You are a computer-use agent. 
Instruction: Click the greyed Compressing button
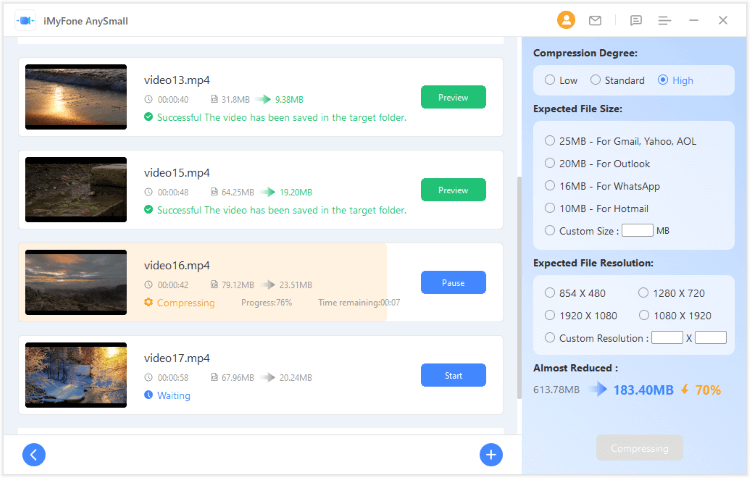(x=640, y=448)
